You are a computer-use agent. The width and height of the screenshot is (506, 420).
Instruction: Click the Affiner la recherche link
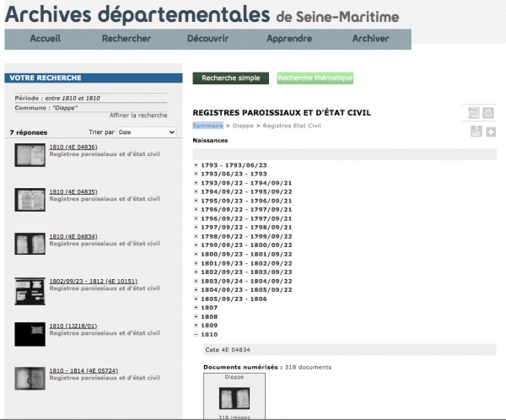[138, 116]
